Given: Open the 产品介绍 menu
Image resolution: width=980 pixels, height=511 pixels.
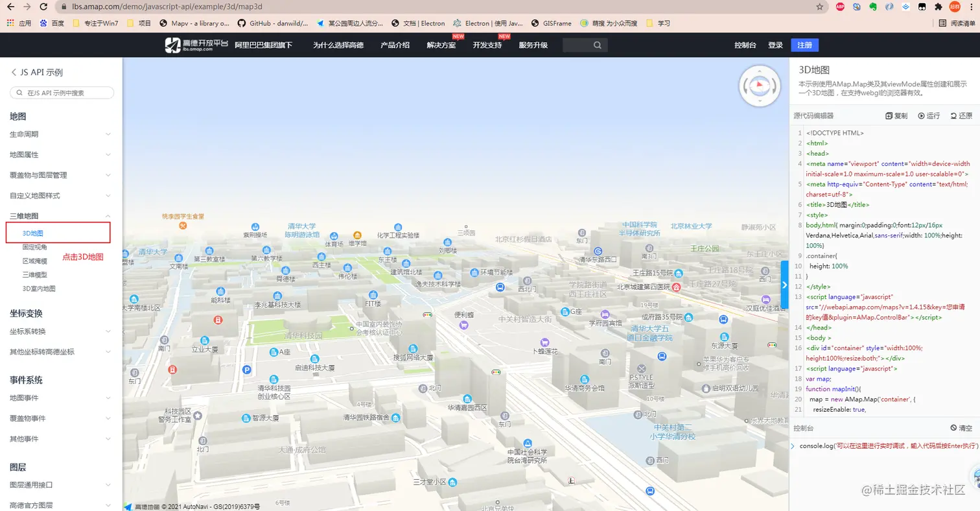Looking at the screenshot, I should tap(395, 45).
